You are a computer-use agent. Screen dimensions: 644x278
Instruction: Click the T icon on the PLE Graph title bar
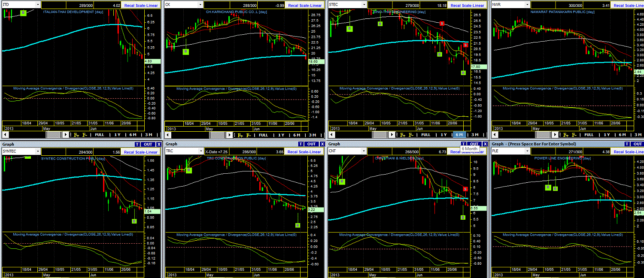coord(627,144)
